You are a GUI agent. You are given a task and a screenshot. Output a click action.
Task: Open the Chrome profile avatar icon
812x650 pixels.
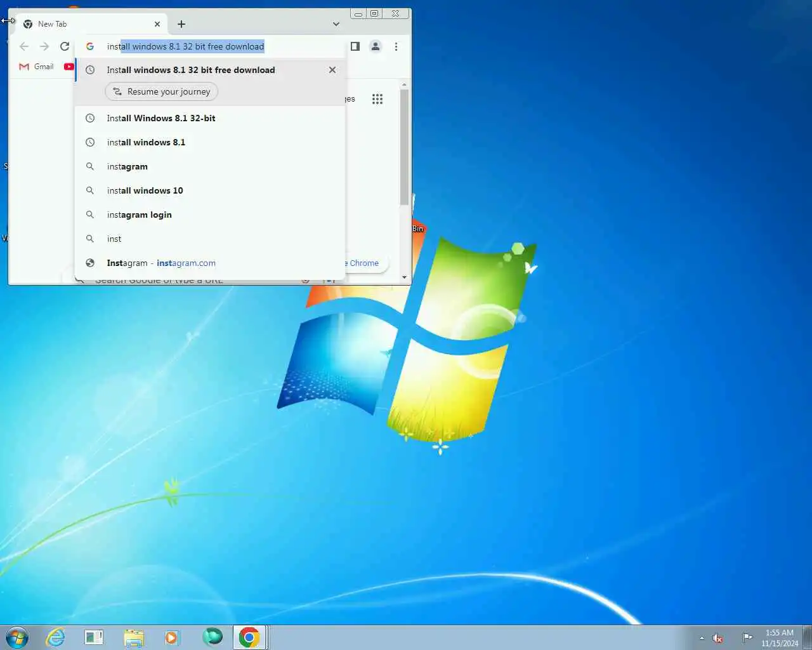tap(376, 46)
